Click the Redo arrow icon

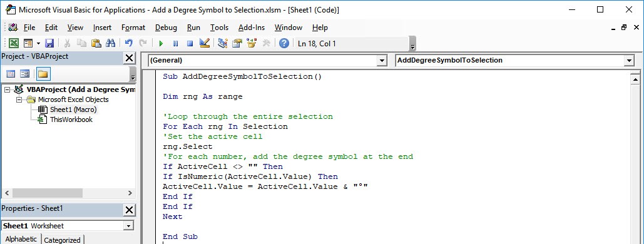click(143, 43)
